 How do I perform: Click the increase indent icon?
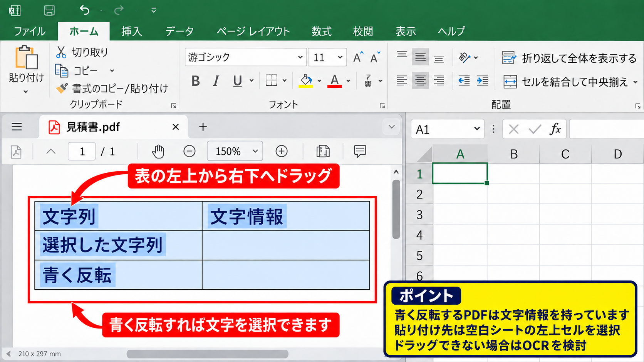point(482,81)
